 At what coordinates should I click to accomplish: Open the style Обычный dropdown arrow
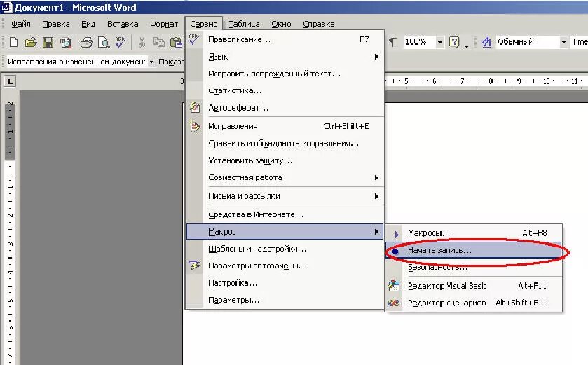click(x=563, y=42)
